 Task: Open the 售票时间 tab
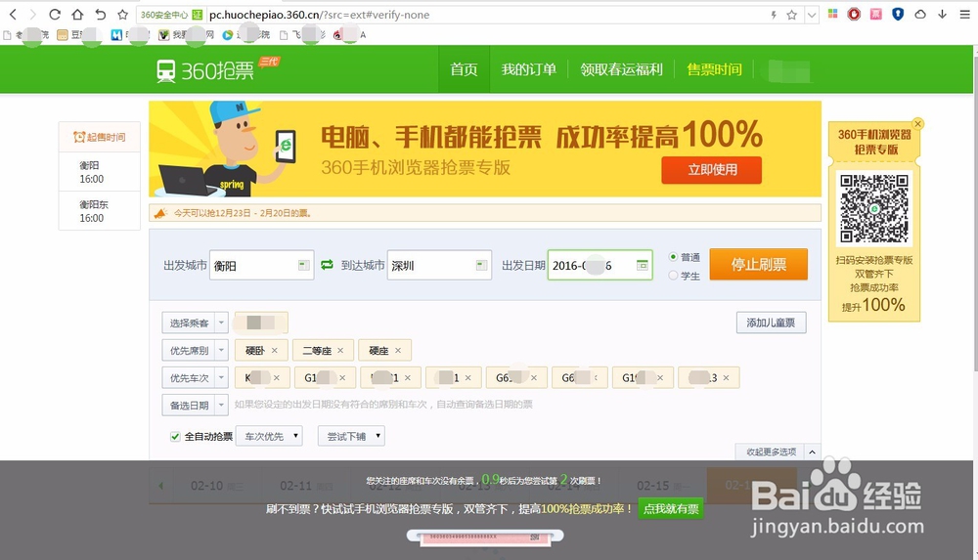(714, 69)
